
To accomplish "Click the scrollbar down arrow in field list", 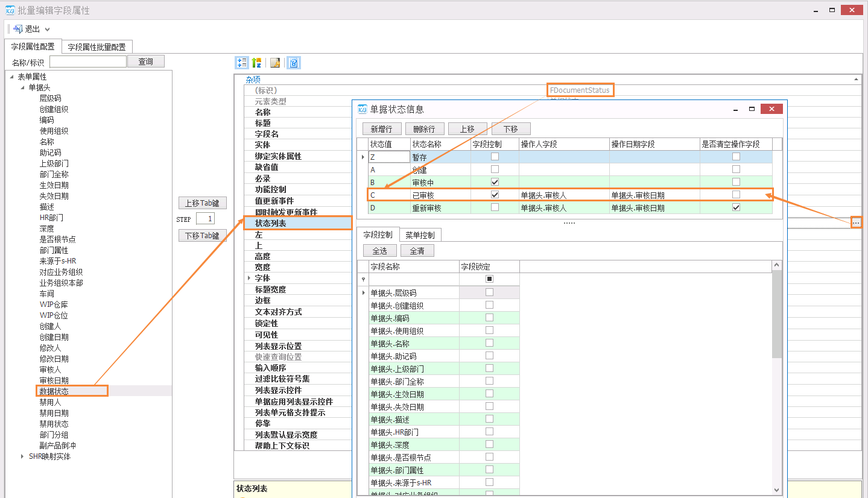I will (x=777, y=490).
